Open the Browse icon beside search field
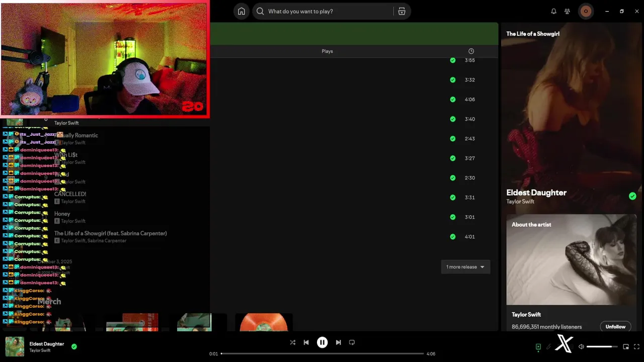Image resolution: width=644 pixels, height=362 pixels. point(401,11)
